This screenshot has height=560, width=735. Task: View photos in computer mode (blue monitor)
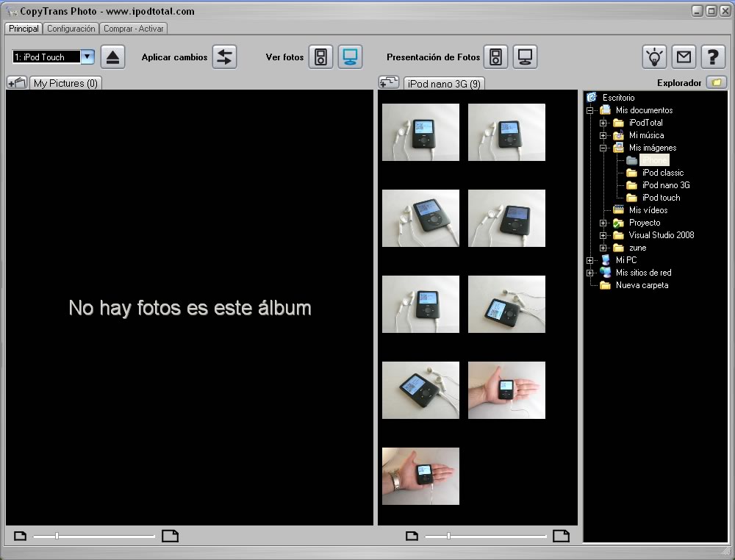(350, 57)
